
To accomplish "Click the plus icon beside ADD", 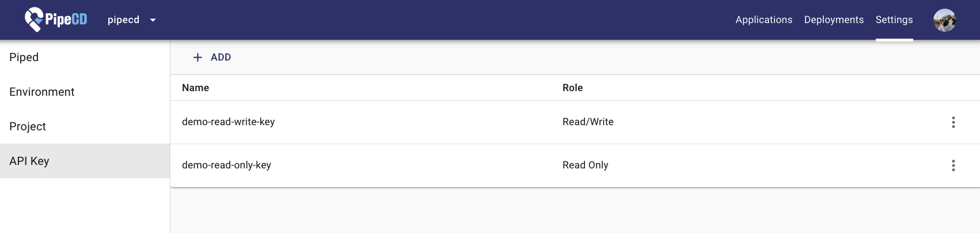I will [197, 57].
